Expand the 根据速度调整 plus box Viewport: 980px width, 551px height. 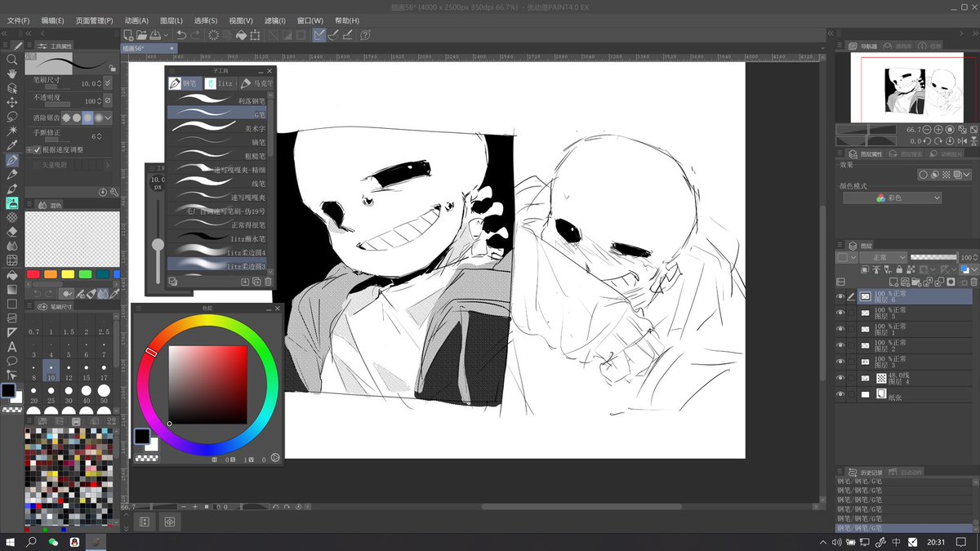pos(29,150)
